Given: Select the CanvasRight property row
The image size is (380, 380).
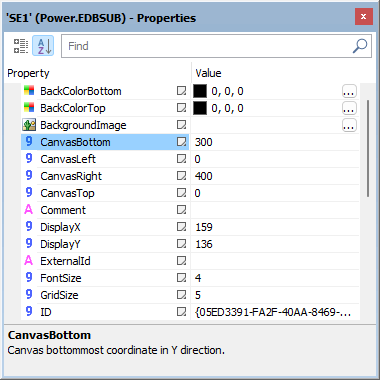Looking at the screenshot, I should pos(190,176).
